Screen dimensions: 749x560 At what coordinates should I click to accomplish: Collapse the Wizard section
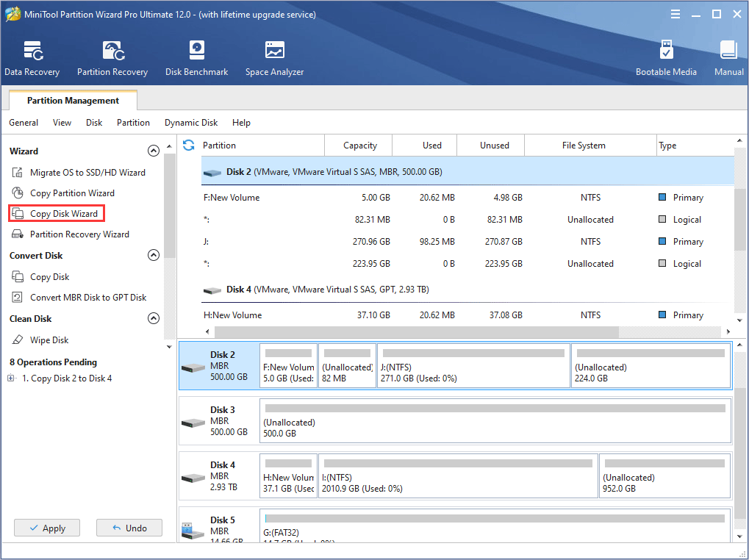tap(153, 151)
